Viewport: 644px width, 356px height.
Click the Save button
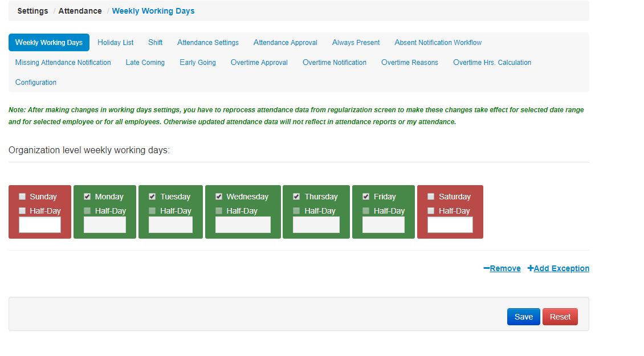[523, 317]
